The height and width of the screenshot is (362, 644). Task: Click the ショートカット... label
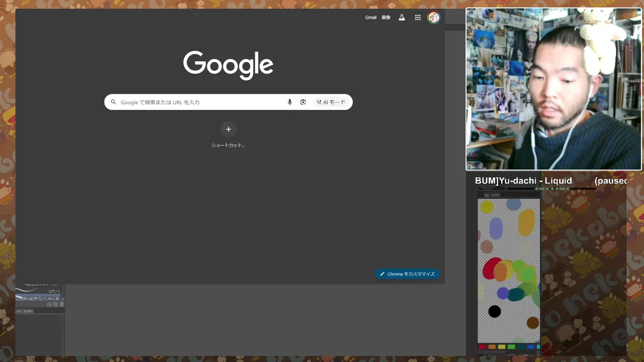[x=228, y=145]
